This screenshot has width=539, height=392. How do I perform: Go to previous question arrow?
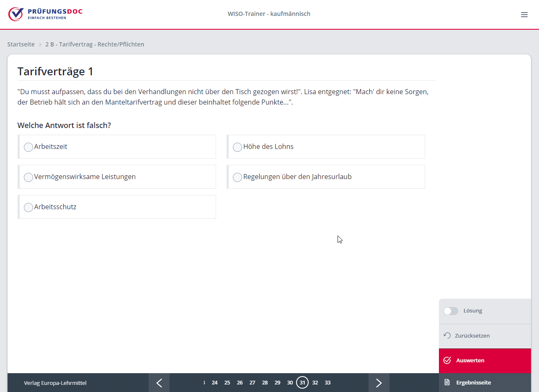point(159,383)
